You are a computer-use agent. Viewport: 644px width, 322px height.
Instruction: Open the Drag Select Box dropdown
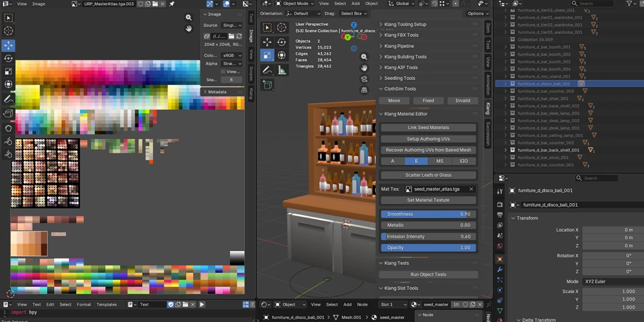tap(353, 14)
